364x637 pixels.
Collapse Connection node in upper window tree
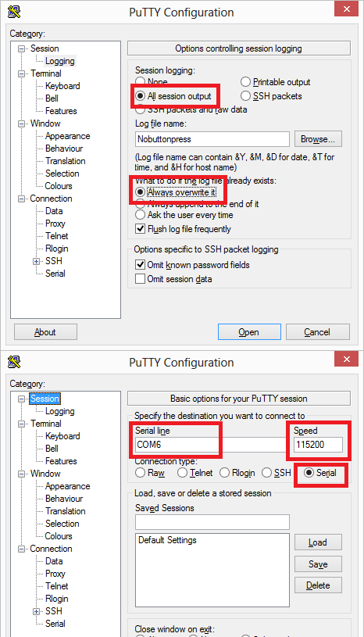click(x=21, y=199)
